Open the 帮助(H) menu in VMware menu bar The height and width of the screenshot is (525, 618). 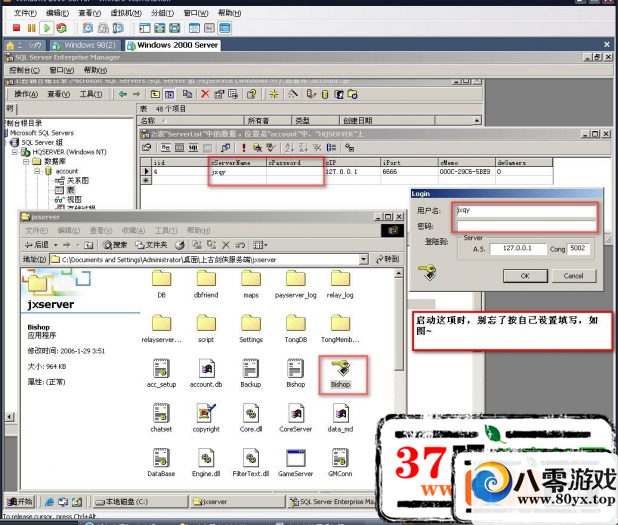click(229, 13)
